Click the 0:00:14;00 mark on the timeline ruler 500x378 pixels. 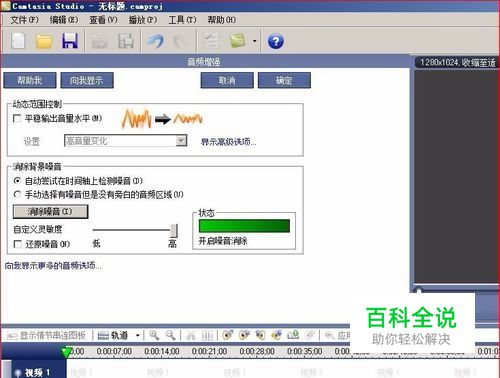click(x=162, y=351)
